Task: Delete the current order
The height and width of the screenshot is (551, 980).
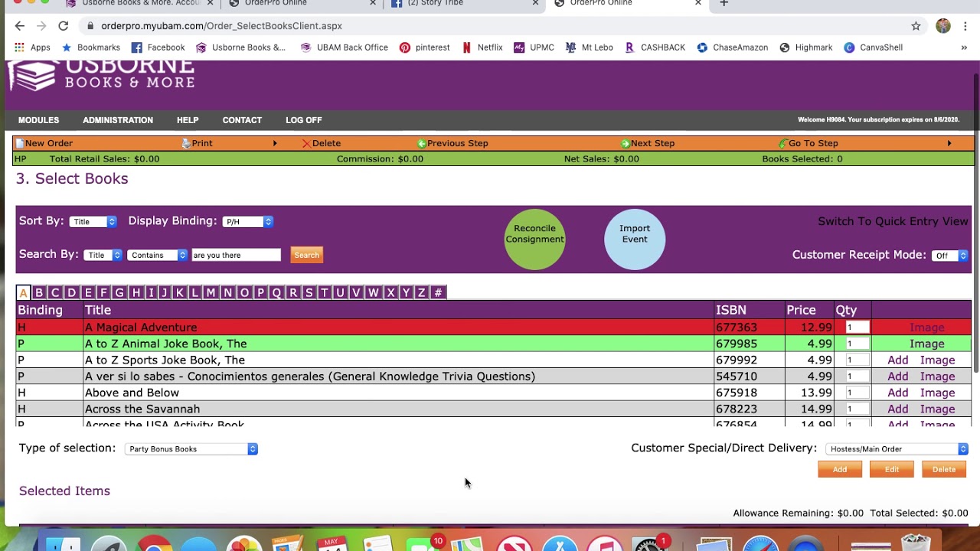Action: [322, 143]
